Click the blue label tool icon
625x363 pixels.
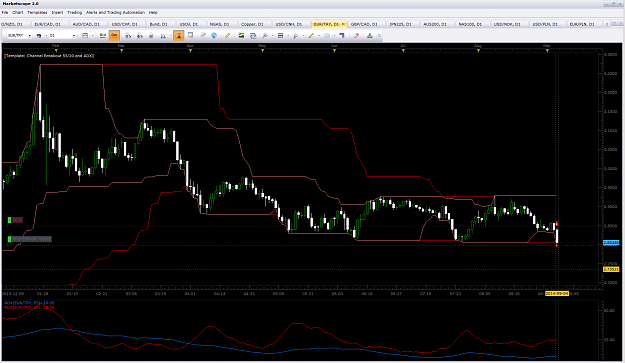point(342,36)
